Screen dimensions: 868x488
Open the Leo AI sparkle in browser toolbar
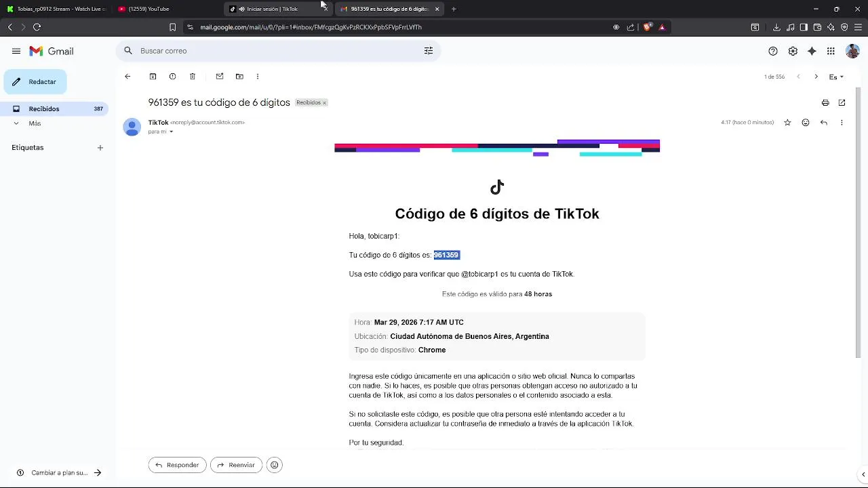pyautogui.click(x=831, y=27)
